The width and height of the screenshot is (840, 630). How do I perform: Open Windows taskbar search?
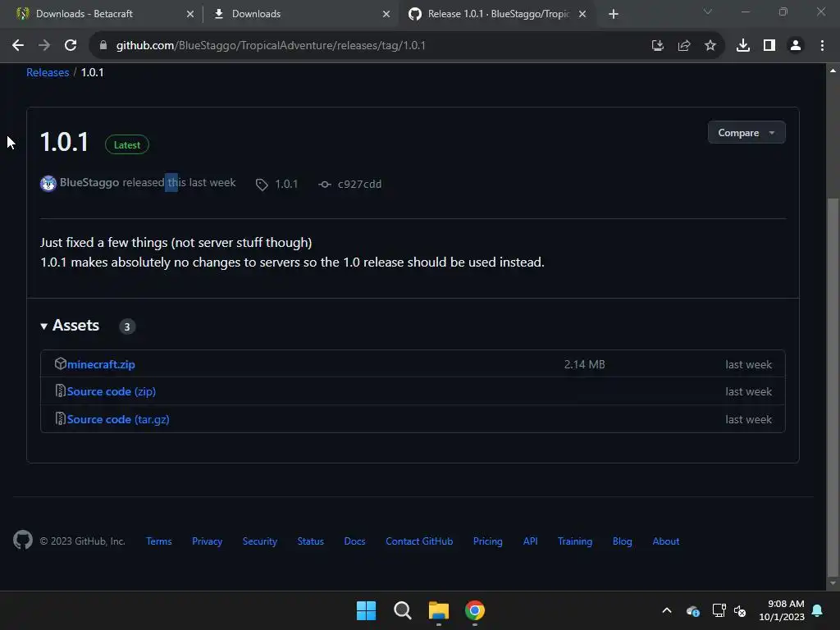click(402, 610)
